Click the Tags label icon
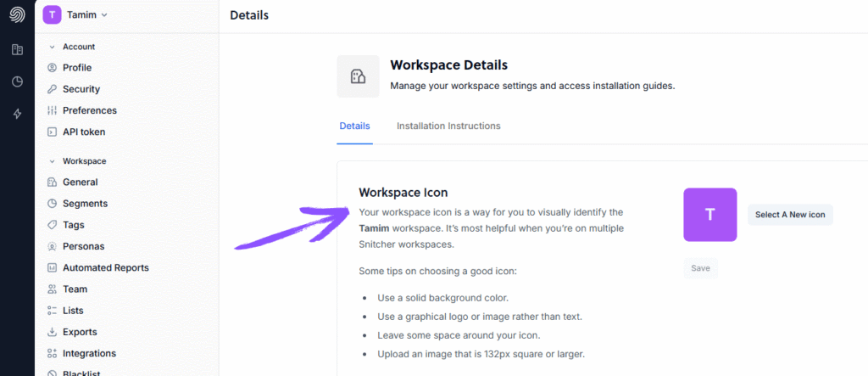The image size is (868, 376). 52,225
